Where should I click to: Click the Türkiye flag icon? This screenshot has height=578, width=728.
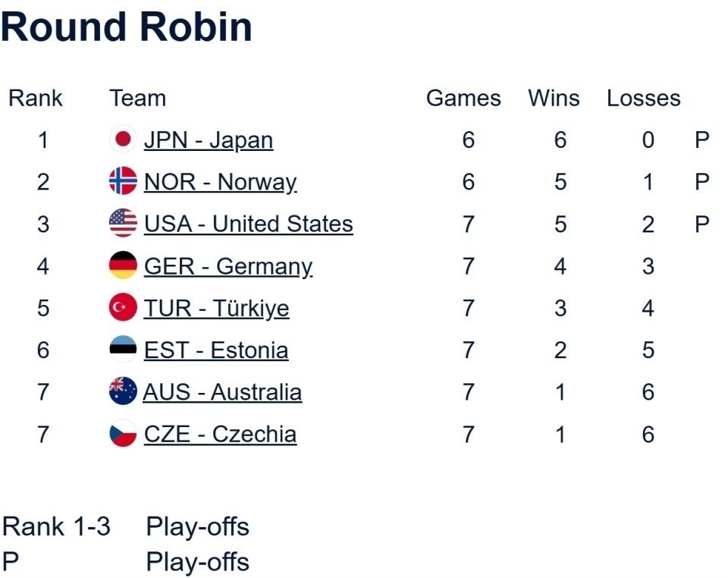coord(123,308)
